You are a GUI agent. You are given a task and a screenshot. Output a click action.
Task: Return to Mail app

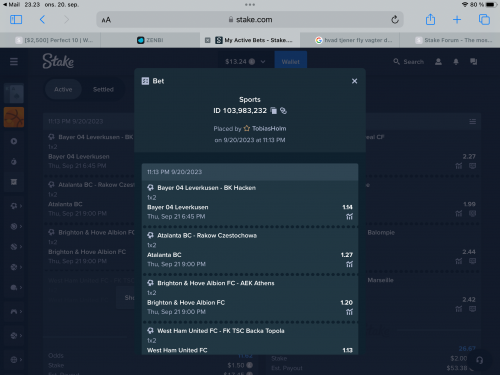pos(11,5)
